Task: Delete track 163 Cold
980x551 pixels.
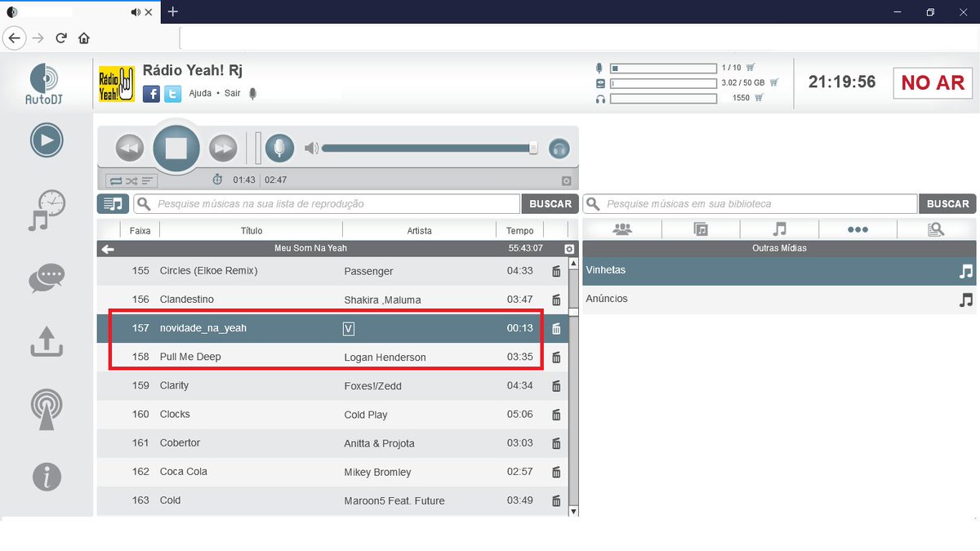Action: point(556,500)
